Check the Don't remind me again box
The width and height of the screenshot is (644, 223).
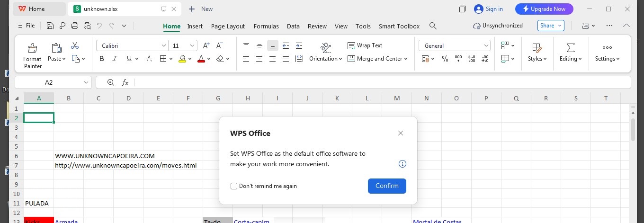[x=234, y=186]
